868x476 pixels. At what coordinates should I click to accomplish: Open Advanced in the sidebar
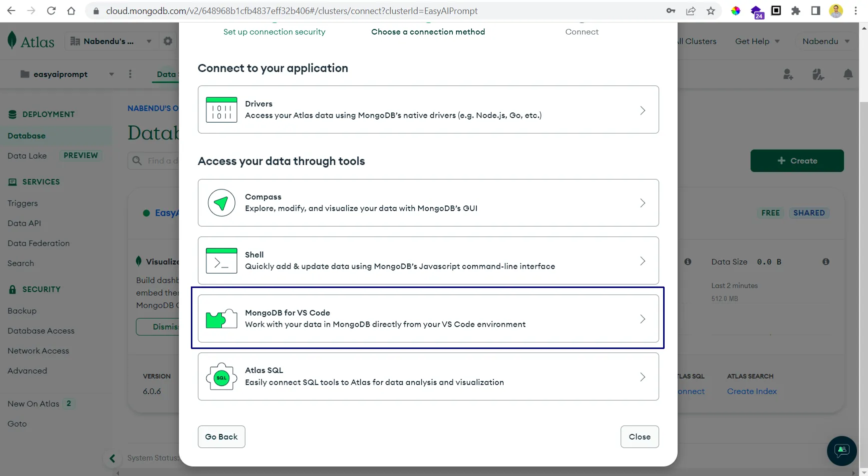coord(27,370)
